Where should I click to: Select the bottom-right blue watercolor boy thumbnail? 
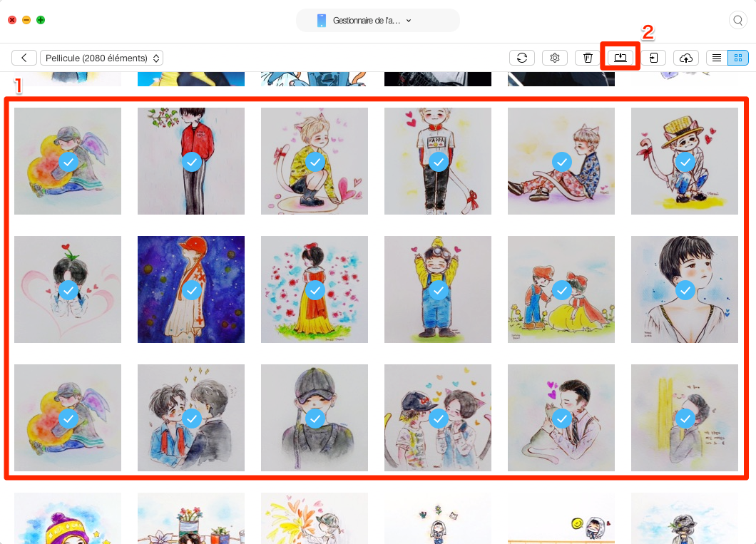pyautogui.click(x=685, y=518)
